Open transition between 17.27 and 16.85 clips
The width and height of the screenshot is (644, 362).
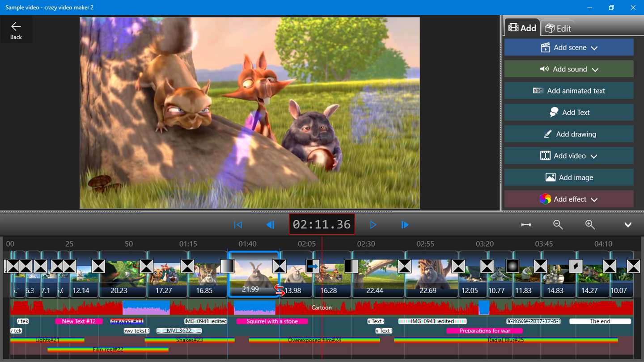[x=187, y=266]
